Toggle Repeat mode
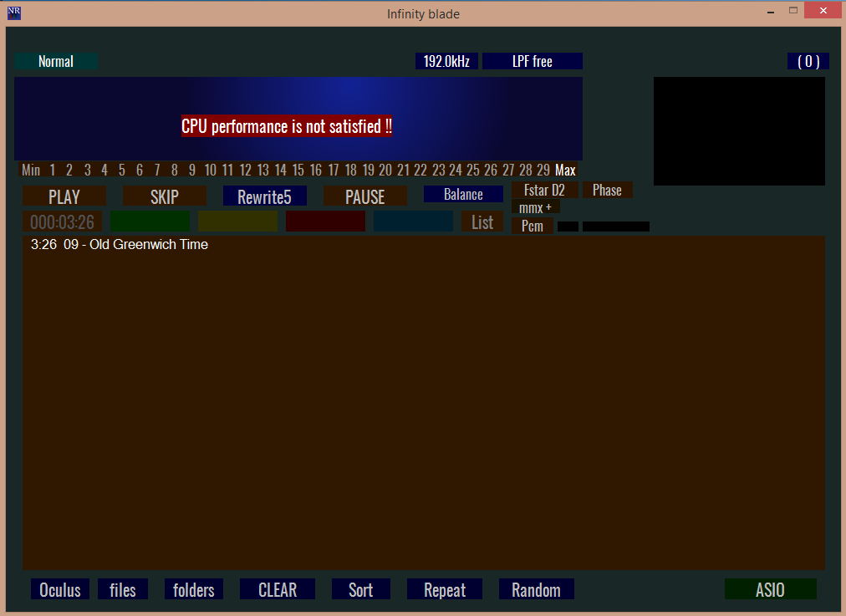This screenshot has height=616, width=846. click(x=445, y=589)
